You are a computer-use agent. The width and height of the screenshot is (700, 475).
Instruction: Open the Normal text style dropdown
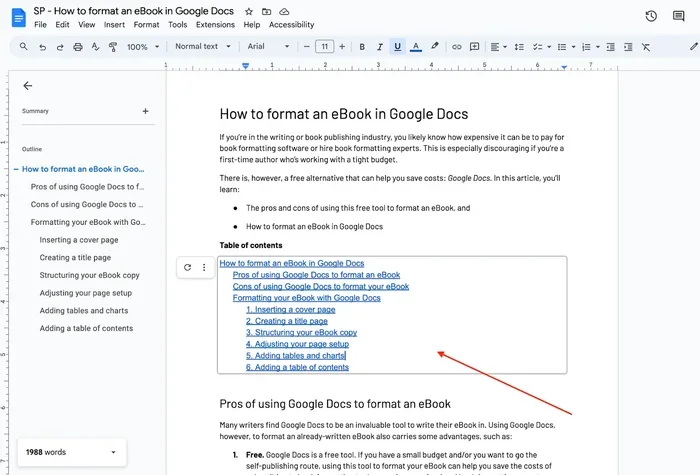[x=203, y=46]
